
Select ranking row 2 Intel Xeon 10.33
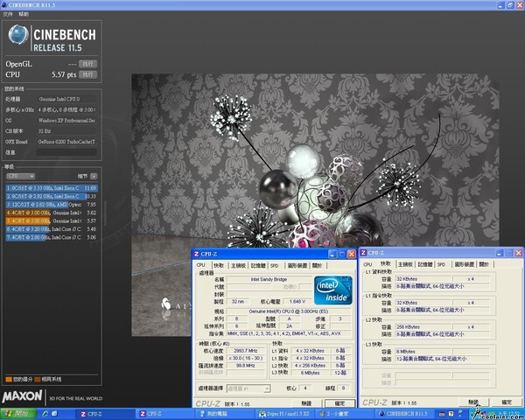pyautogui.click(x=52, y=196)
